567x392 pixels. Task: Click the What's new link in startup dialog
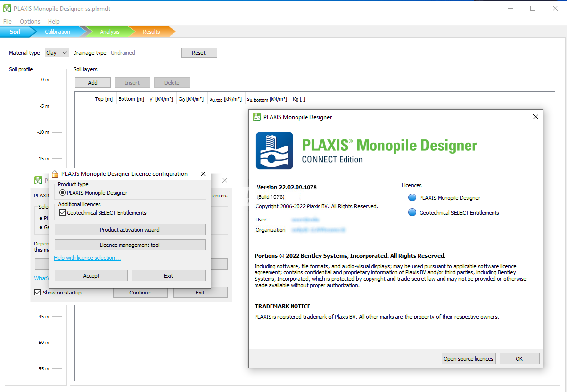click(x=42, y=278)
